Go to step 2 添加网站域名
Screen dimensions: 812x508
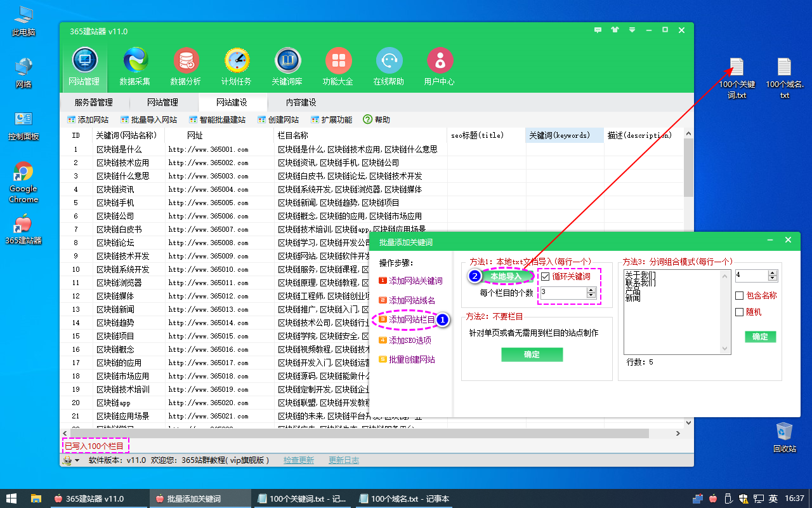[x=407, y=300]
